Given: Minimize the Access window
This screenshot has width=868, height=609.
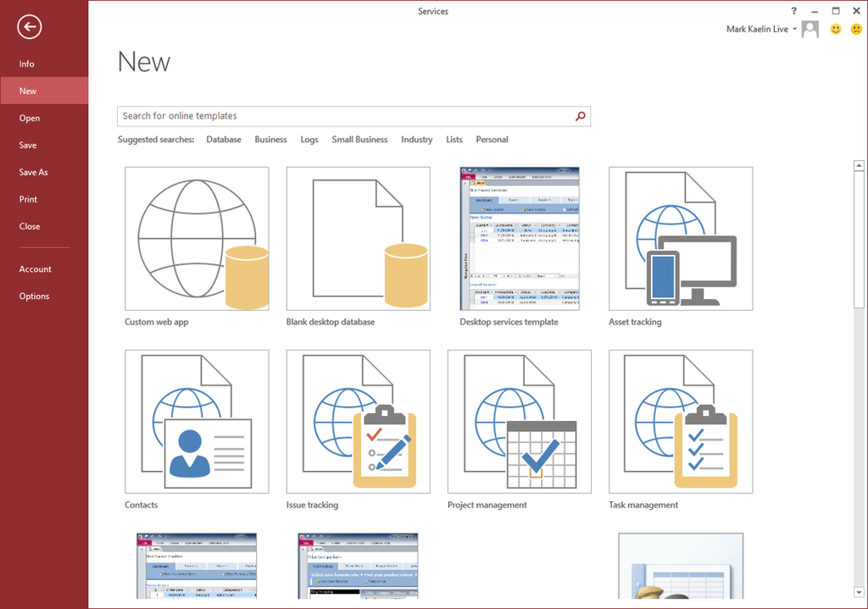Looking at the screenshot, I should click(x=815, y=11).
